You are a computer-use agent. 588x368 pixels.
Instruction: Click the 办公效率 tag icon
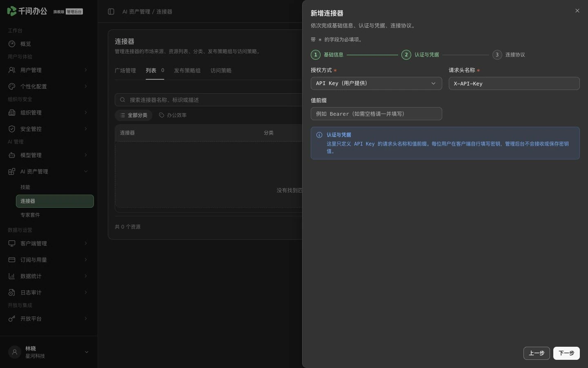(x=162, y=115)
